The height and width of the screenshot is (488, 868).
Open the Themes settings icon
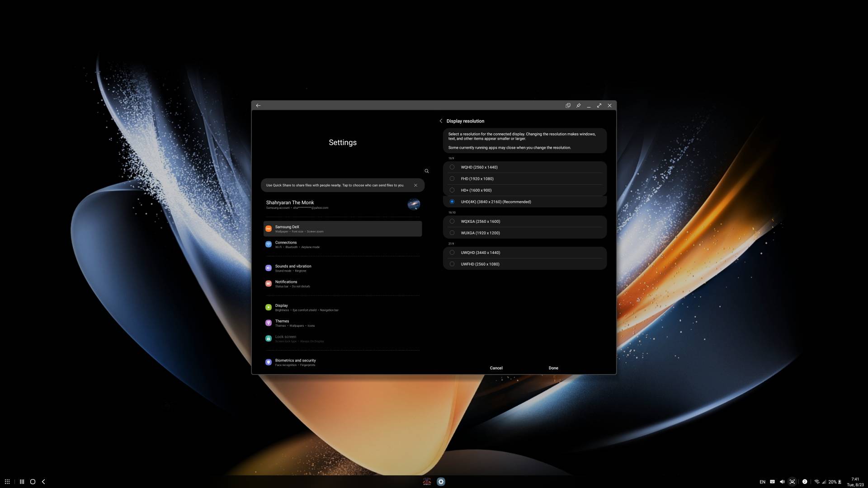(269, 323)
